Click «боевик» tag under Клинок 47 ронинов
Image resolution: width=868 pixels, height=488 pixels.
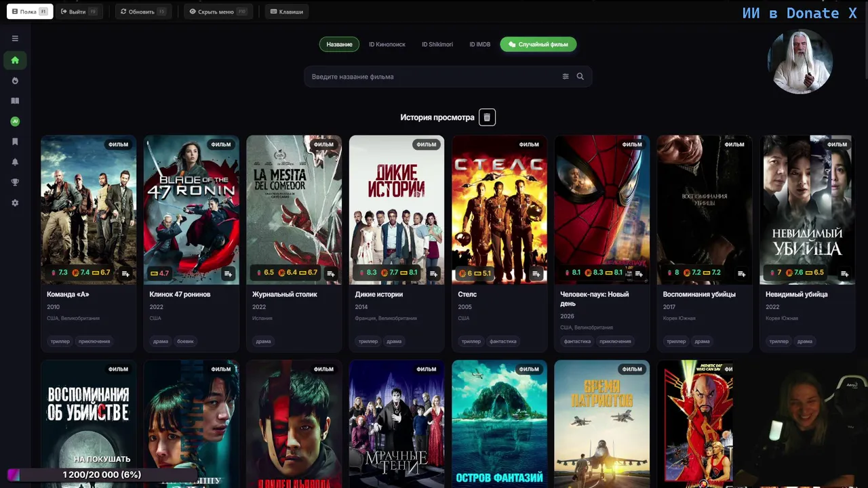pyautogui.click(x=186, y=342)
